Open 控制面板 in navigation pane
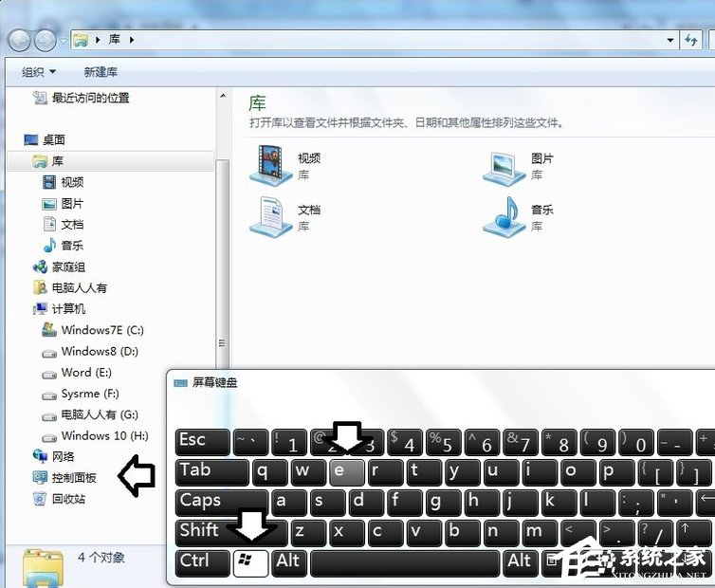Screen dimensions: 715x588 point(64,478)
